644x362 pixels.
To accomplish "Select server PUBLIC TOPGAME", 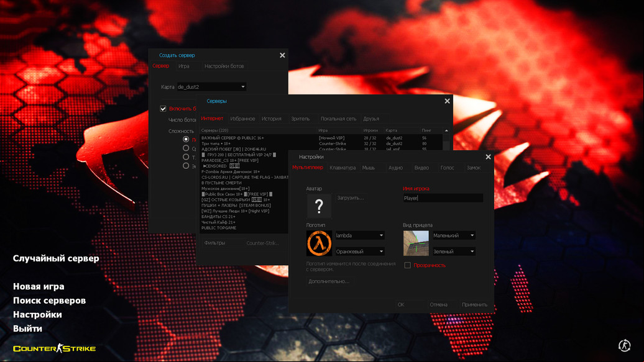I will [244, 228].
